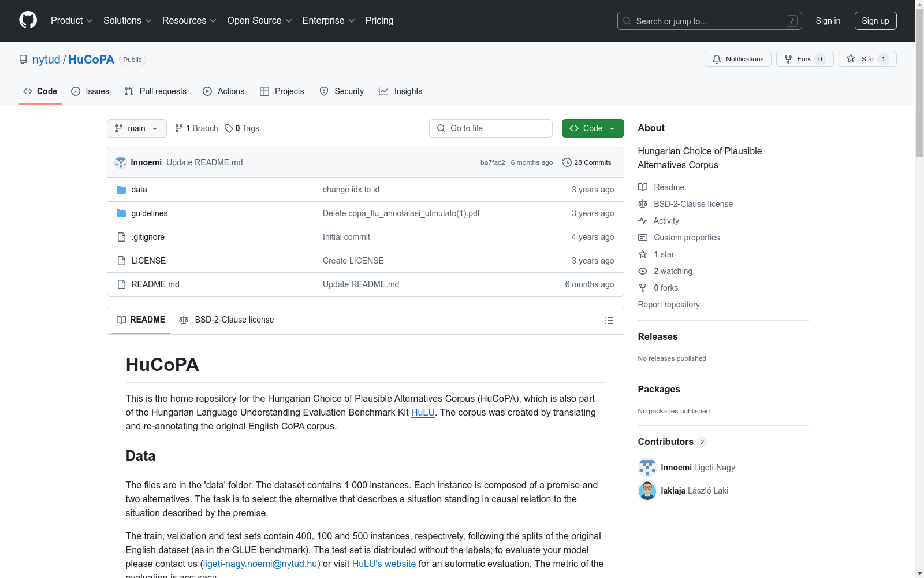
Task: Click the repository icon beside nytud
Action: (x=23, y=60)
